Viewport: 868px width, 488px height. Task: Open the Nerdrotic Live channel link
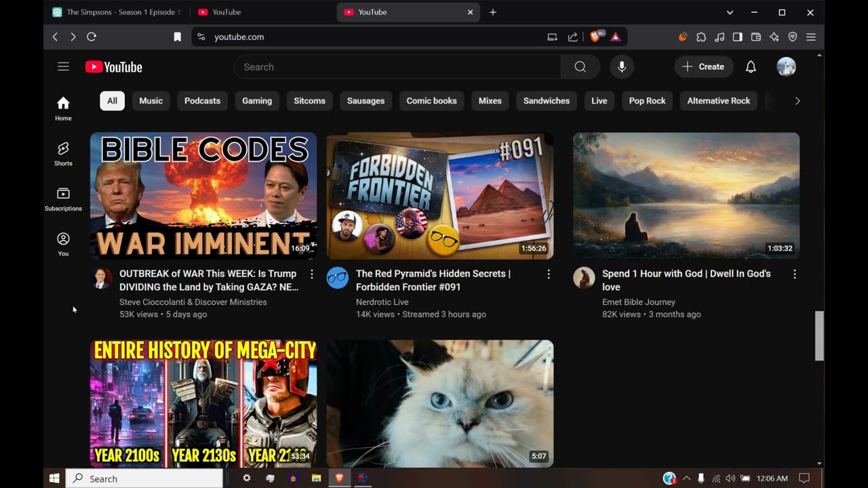[x=382, y=302]
